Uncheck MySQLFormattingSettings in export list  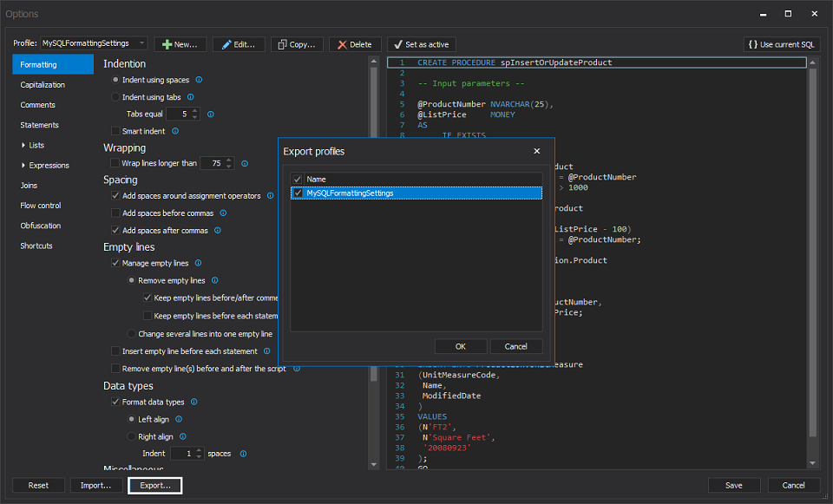298,193
